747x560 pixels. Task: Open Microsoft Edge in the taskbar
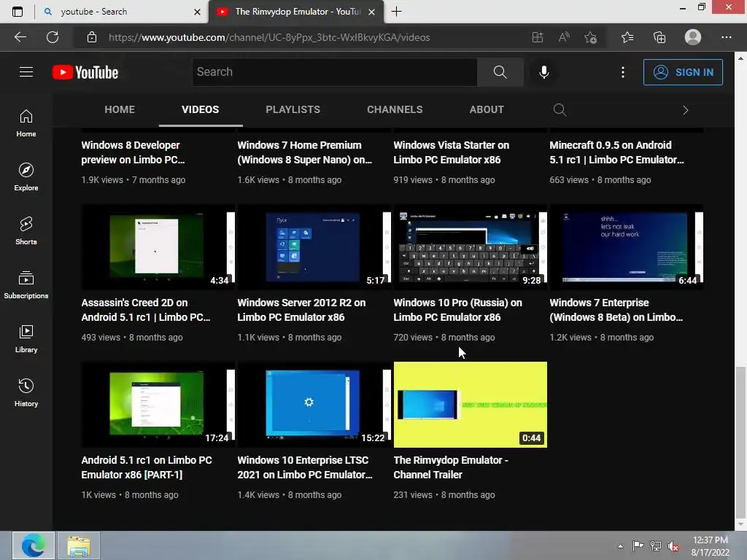tap(34, 545)
